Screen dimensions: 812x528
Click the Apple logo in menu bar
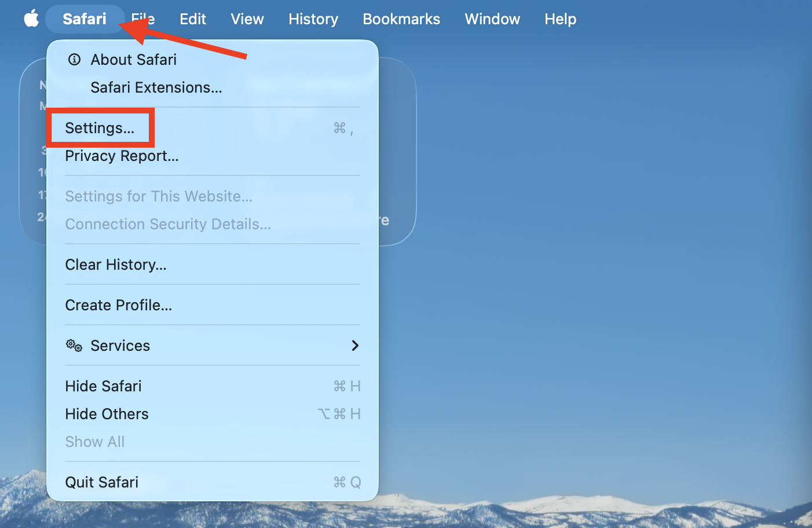pos(30,19)
